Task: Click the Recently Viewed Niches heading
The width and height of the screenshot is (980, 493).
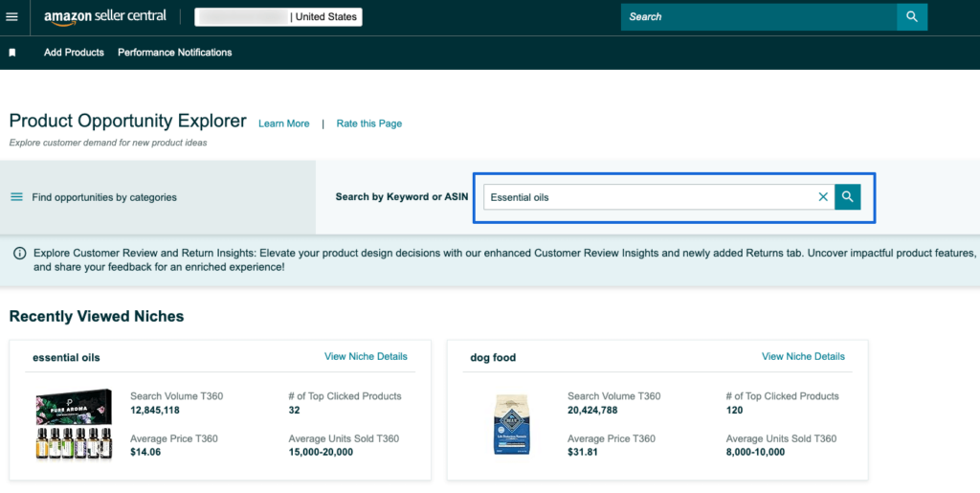Action: coord(97,316)
